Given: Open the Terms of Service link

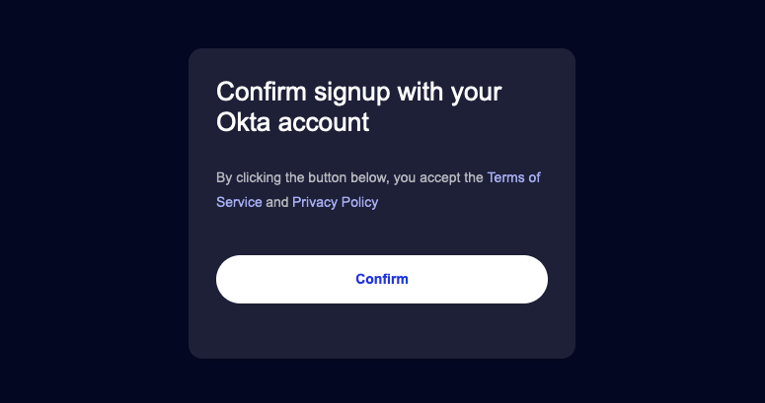Looking at the screenshot, I should 513,178.
